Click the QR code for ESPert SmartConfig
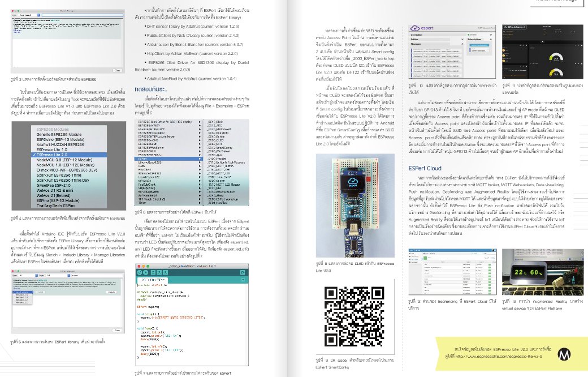 (x=354, y=316)
